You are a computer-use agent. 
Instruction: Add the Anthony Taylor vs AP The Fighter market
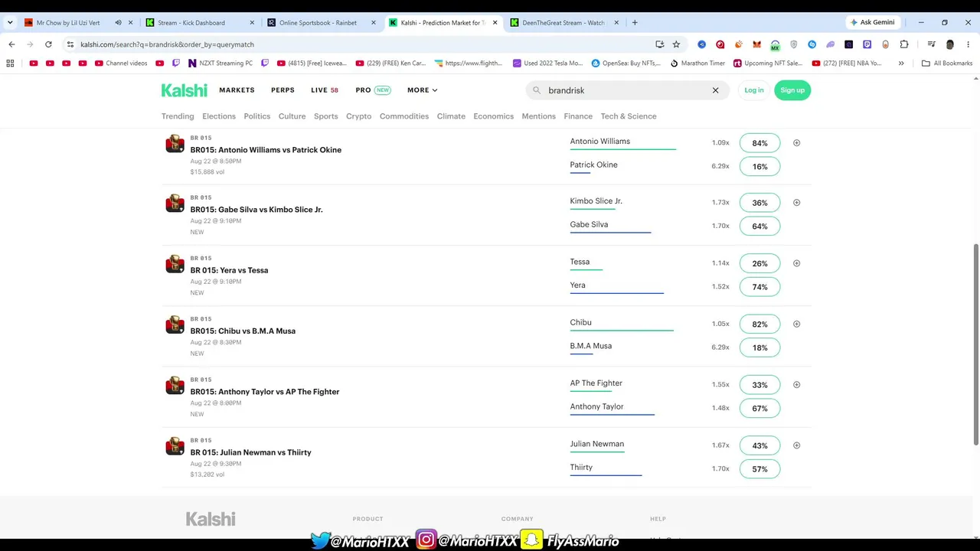click(x=796, y=385)
